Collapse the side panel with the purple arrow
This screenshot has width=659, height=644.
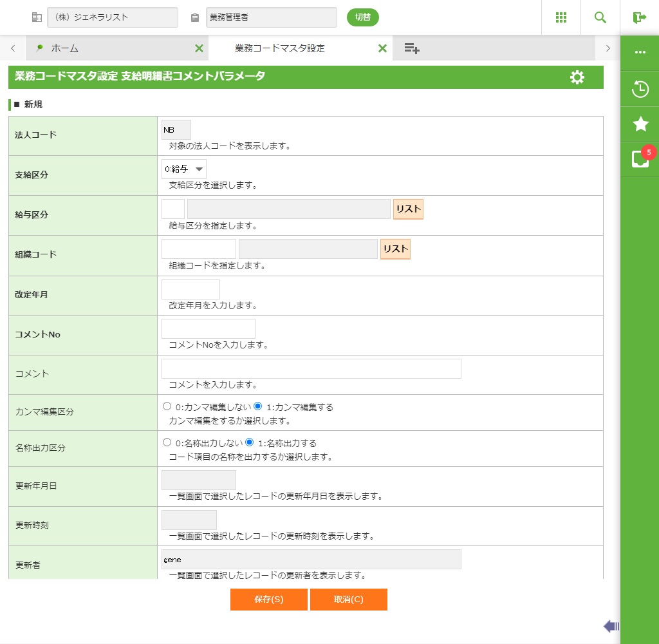[611, 626]
